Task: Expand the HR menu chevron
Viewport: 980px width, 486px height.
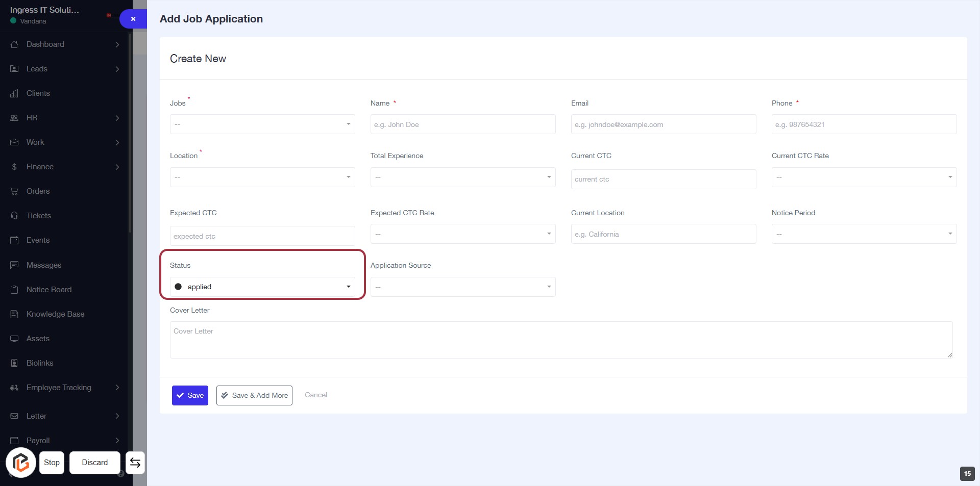Action: 117,118
